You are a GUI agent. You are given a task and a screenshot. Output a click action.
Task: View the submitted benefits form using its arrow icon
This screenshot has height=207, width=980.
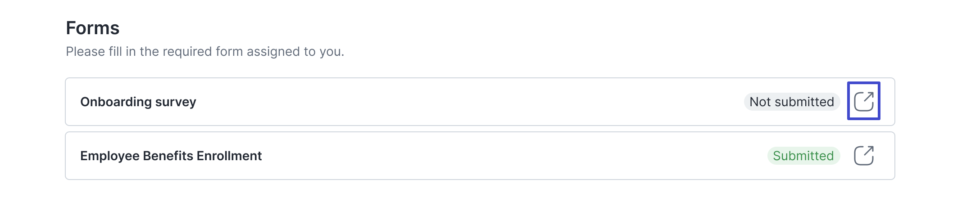[864, 156]
